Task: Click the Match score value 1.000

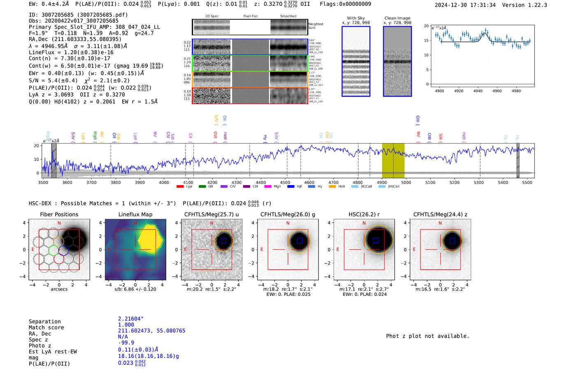Action: pyautogui.click(x=126, y=325)
